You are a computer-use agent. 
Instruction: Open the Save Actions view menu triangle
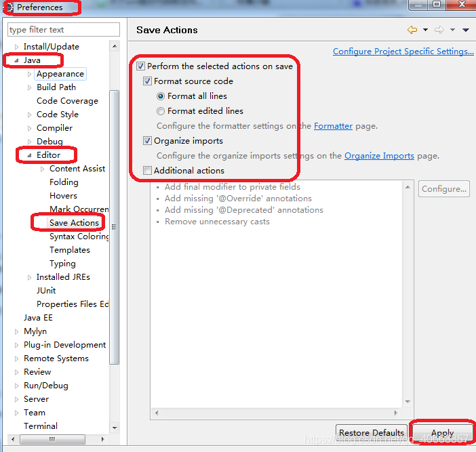point(466,30)
